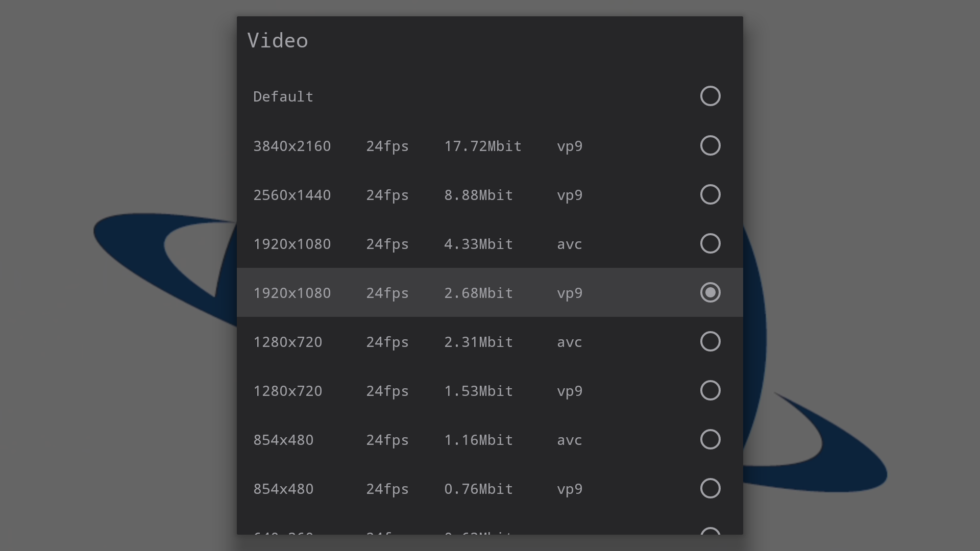Select the 1280x720 avc radio button
980x551 pixels.
pyautogui.click(x=710, y=341)
